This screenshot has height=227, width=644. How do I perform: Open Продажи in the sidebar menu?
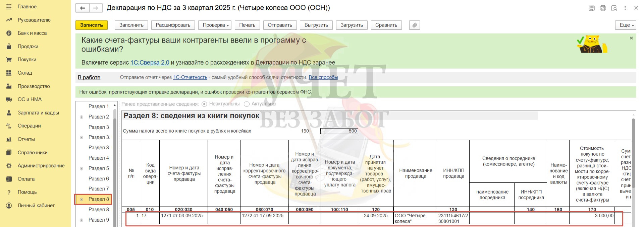tap(28, 47)
